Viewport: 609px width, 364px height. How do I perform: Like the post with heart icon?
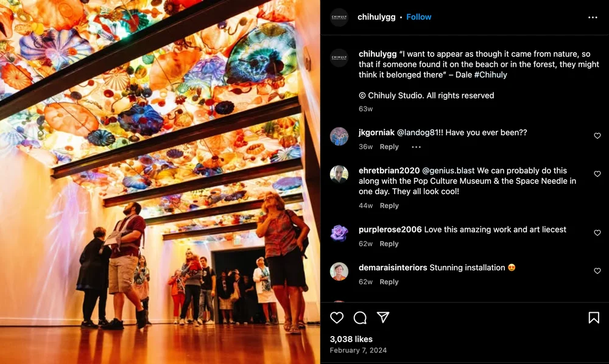(337, 317)
